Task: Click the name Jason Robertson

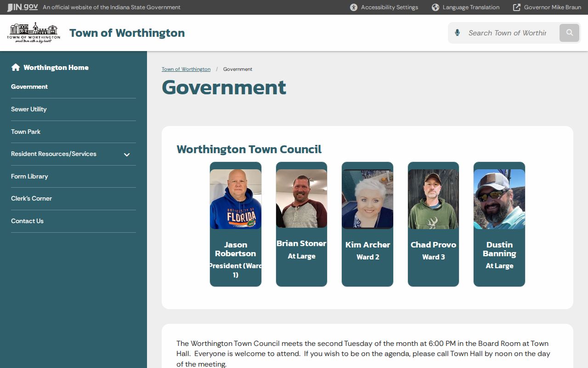Action: tap(236, 249)
